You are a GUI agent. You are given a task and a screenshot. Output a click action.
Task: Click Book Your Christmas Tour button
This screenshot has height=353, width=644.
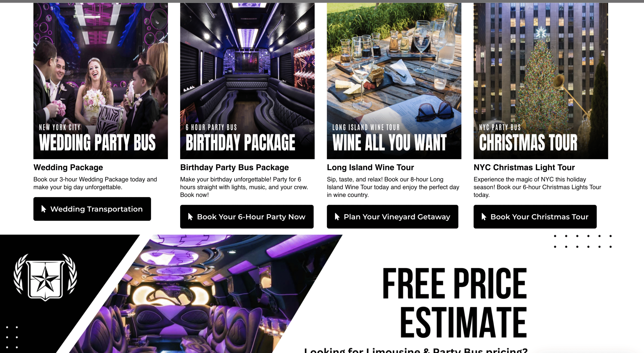click(535, 217)
